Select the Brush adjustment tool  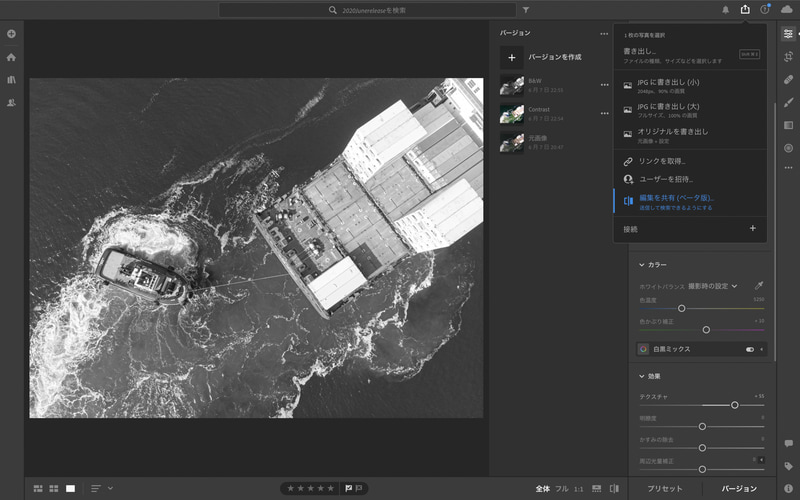pos(788,102)
